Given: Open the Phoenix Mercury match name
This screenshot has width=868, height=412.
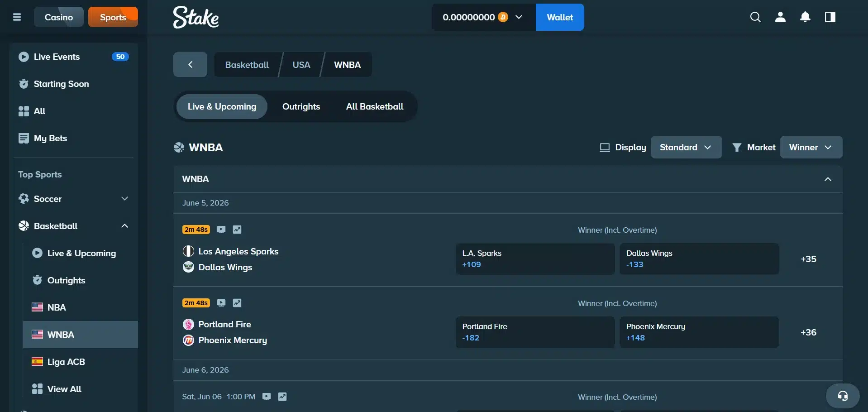Looking at the screenshot, I should pyautogui.click(x=233, y=340).
